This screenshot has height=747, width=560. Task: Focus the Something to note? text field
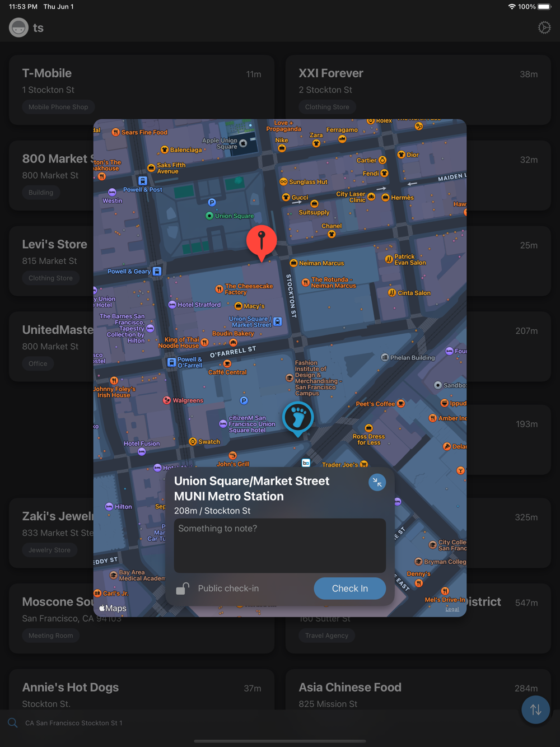[280, 545]
